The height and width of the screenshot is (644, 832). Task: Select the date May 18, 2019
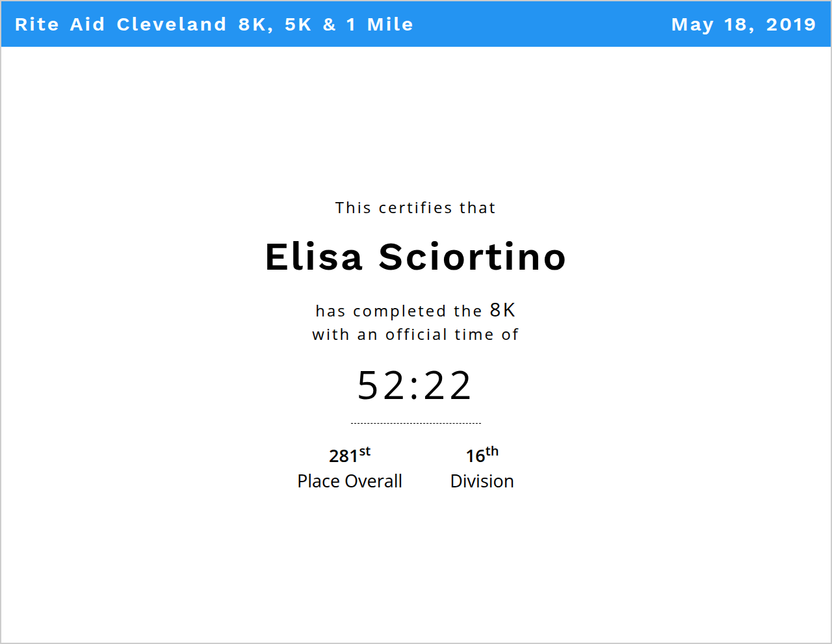[x=743, y=25]
